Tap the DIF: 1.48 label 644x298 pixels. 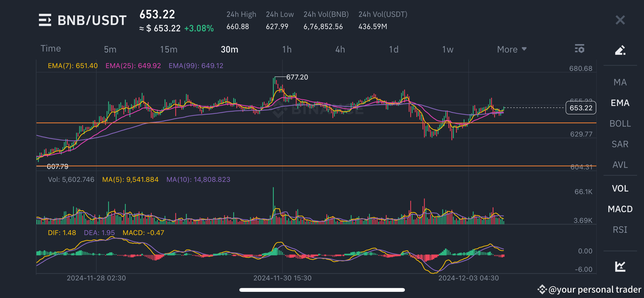click(x=62, y=233)
